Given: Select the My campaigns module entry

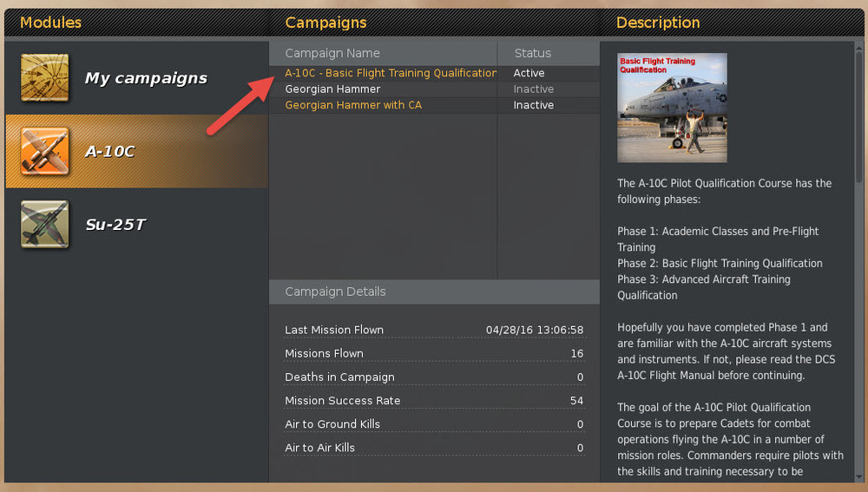Looking at the screenshot, I should 146,78.
